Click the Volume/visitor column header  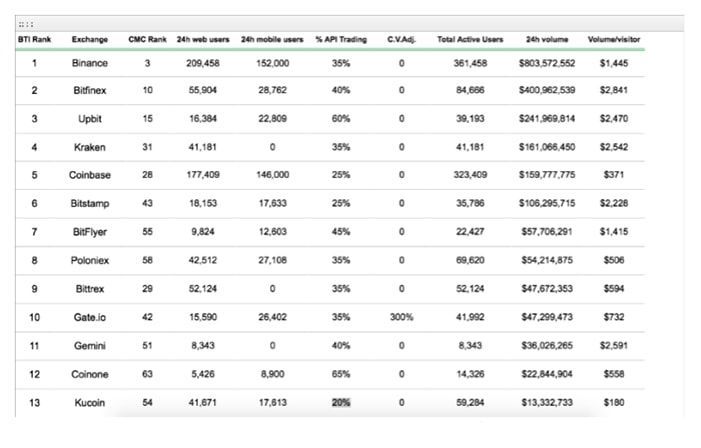point(614,39)
